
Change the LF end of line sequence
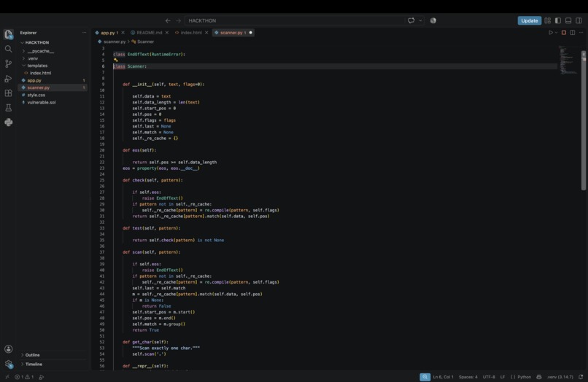[503, 377]
